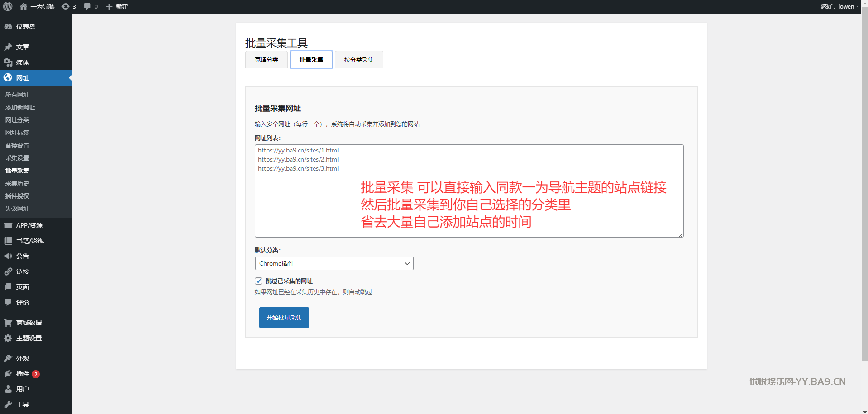
Task: Switch to the 克隆分类 tab
Action: 267,60
